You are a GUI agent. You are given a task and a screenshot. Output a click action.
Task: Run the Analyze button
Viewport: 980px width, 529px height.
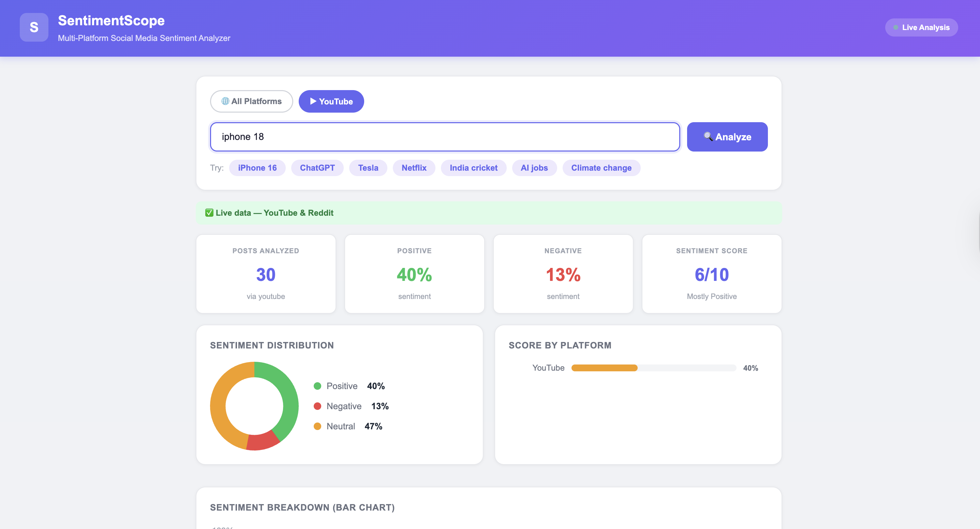(x=727, y=137)
